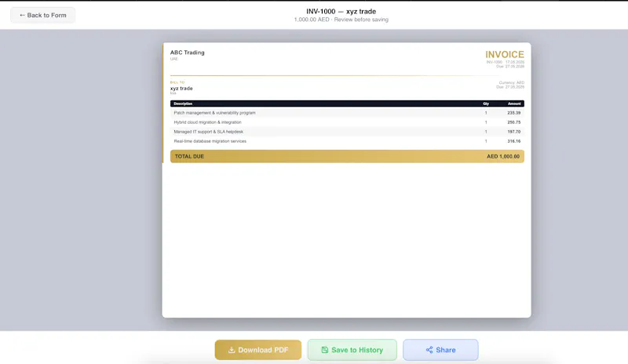Select 'Managed IT support & SLA helpdesk' line item
Image resolution: width=628 pixels, height=364 pixels.
click(208, 132)
